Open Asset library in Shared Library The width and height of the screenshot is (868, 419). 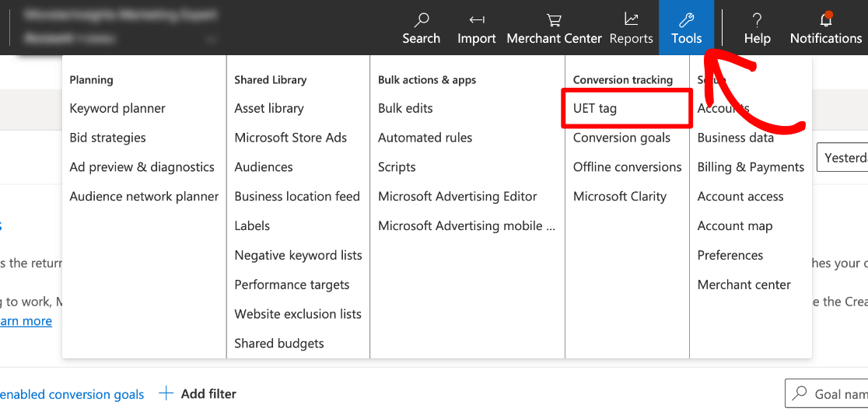[x=269, y=109]
